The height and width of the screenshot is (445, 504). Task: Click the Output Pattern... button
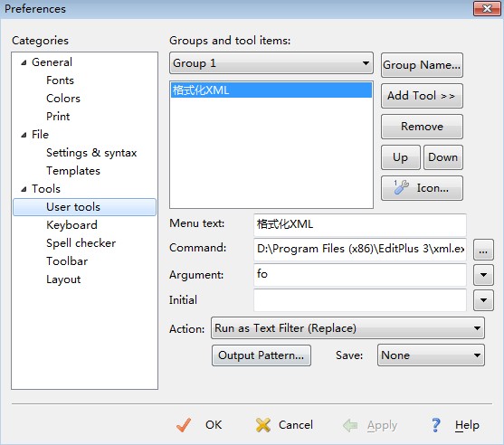261,355
